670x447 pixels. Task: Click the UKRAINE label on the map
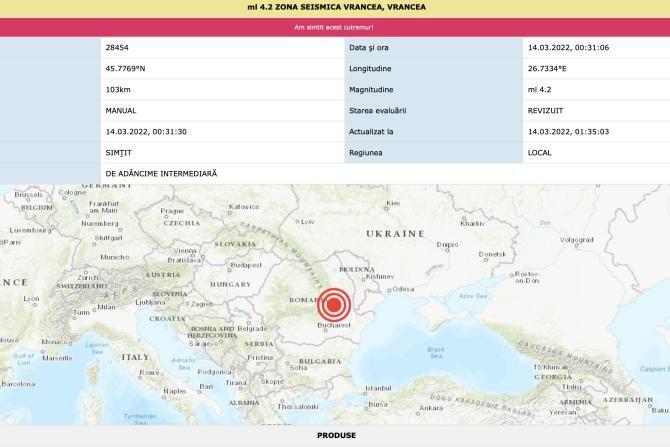pos(395,233)
